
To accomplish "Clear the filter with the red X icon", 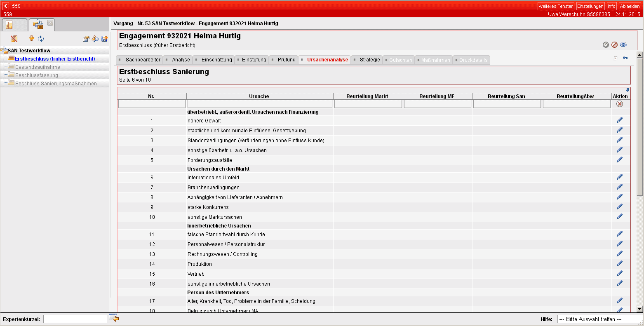I will (620, 104).
